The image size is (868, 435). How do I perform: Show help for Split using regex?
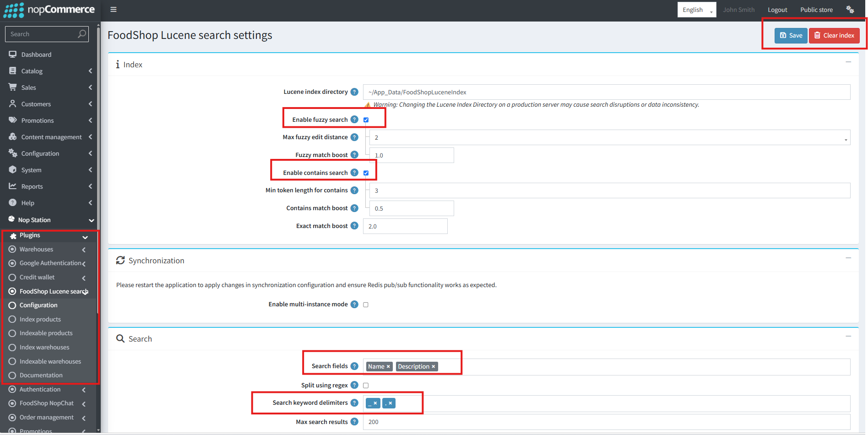(x=354, y=385)
